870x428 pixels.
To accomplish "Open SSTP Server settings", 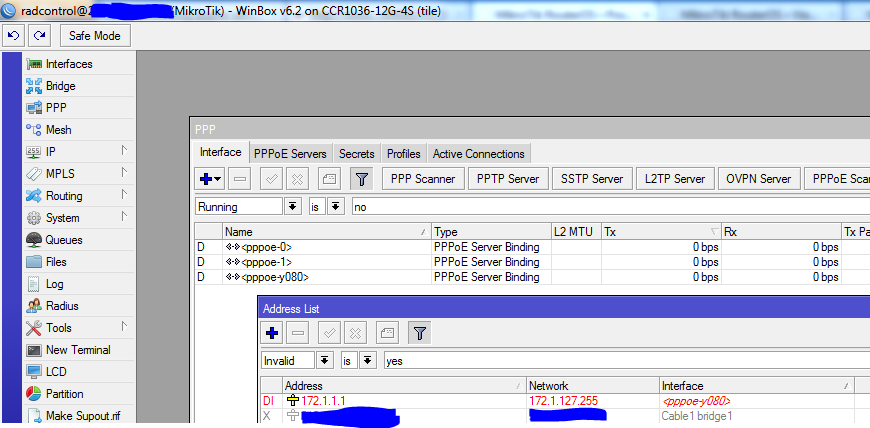I will click(x=591, y=179).
